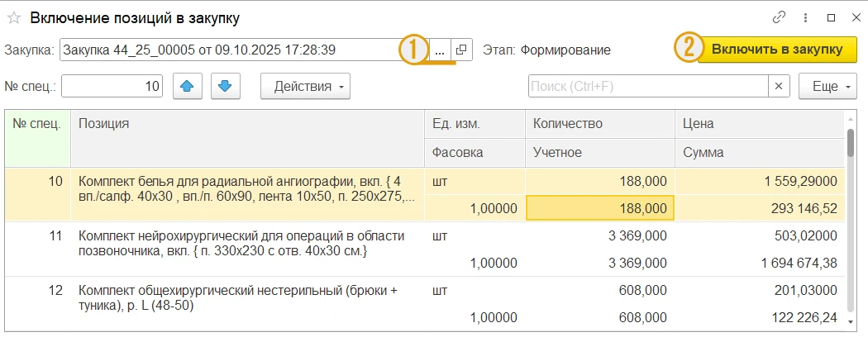Click the Учетное sub-header

(x=600, y=152)
